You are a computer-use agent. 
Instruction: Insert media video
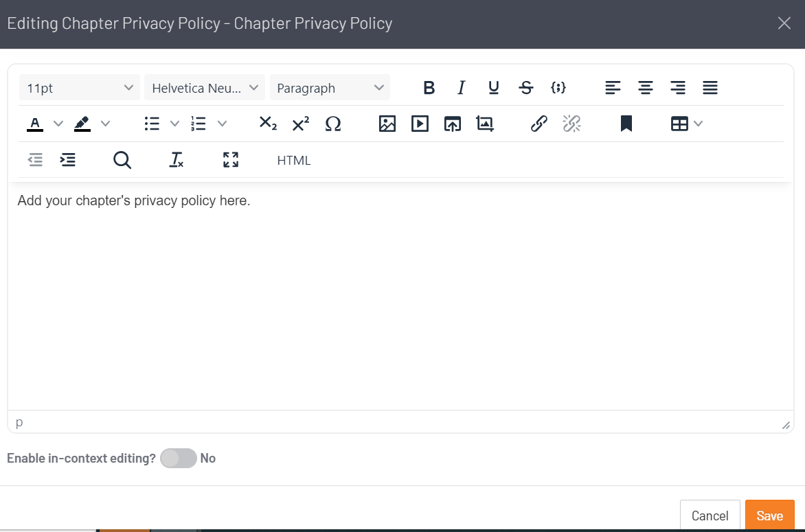420,124
